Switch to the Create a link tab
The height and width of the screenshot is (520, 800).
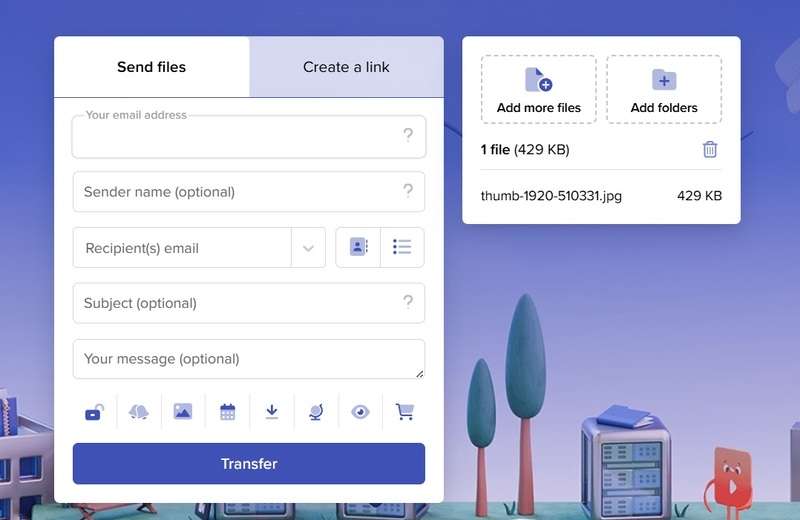click(x=346, y=67)
